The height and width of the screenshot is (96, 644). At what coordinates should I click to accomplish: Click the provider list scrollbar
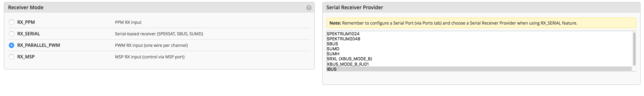click(634, 49)
